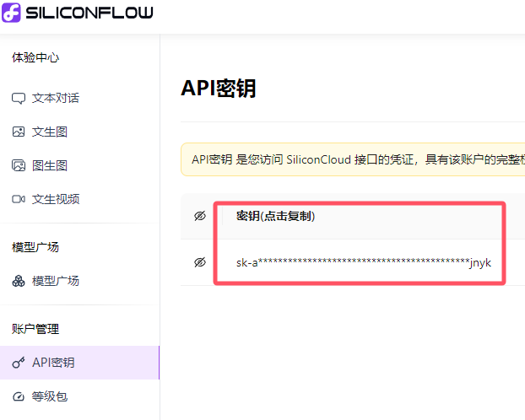This screenshot has width=525, height=420.
Task: Click the key icon beside API密钥
Action: 19,363
